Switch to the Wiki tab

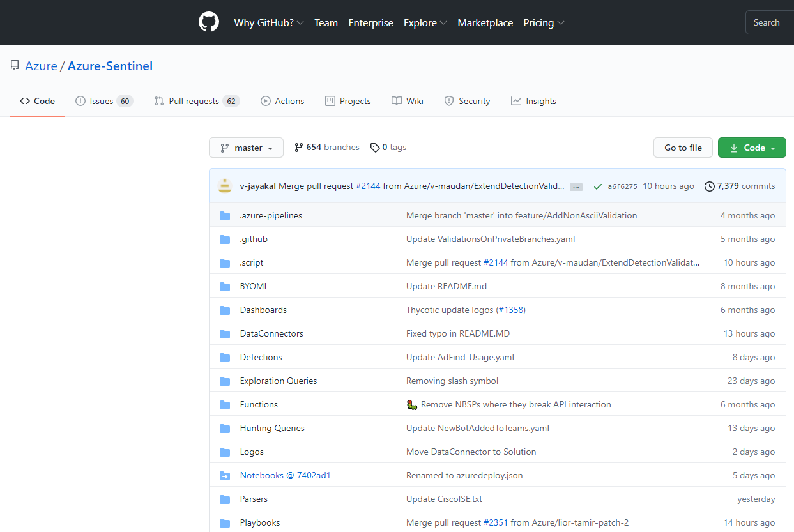[408, 101]
